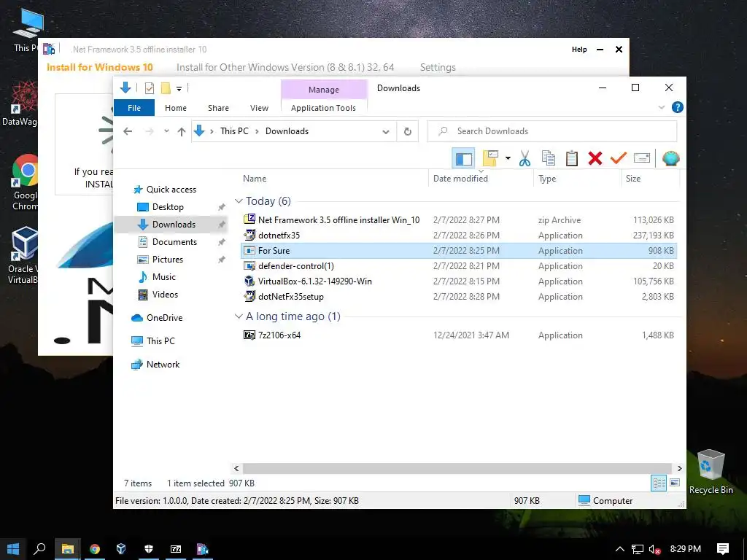The image size is (747, 560).
Task: Open recent locations dropdown arrow
Action: pos(166,131)
